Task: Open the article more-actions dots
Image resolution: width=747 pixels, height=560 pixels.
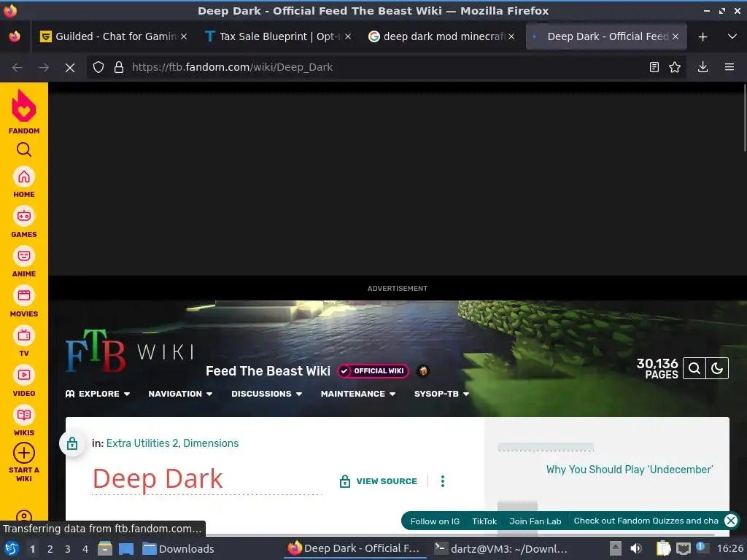Action: click(443, 481)
